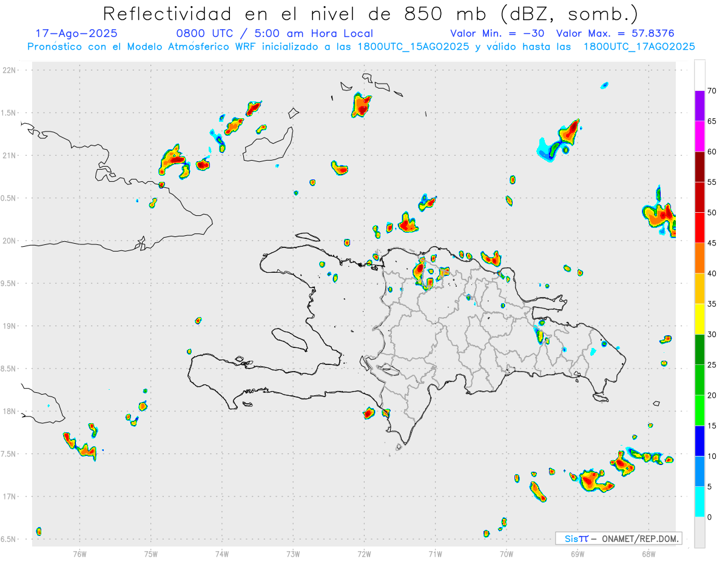
Task: Pick the dark green 25-30 dBZ colorbar segment
Action: pos(699,350)
